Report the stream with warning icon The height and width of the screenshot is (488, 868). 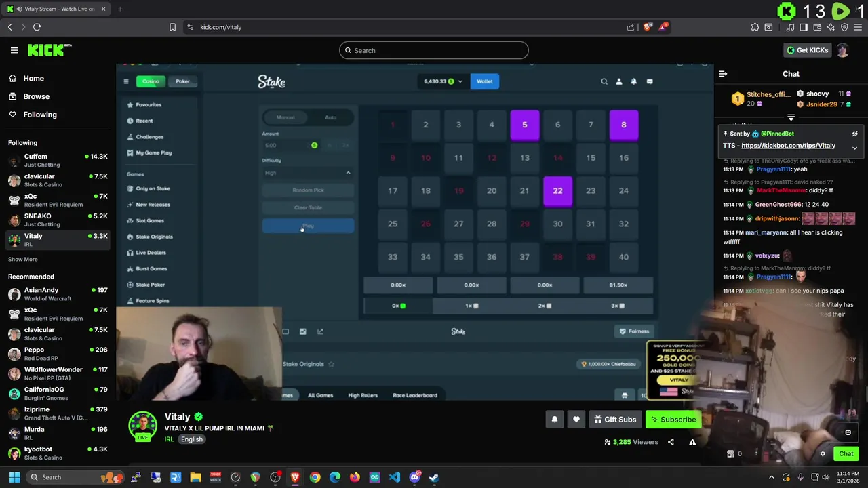(692, 442)
